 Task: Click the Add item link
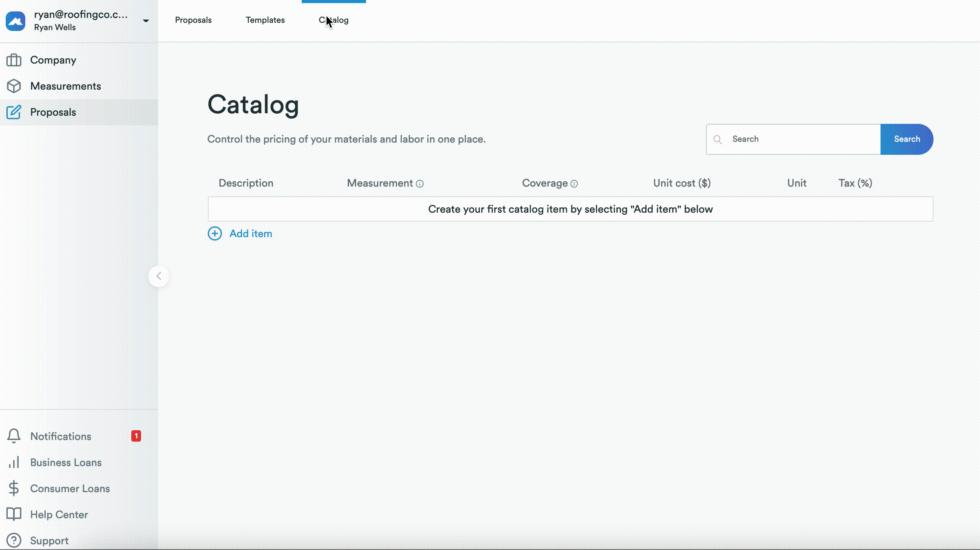250,233
